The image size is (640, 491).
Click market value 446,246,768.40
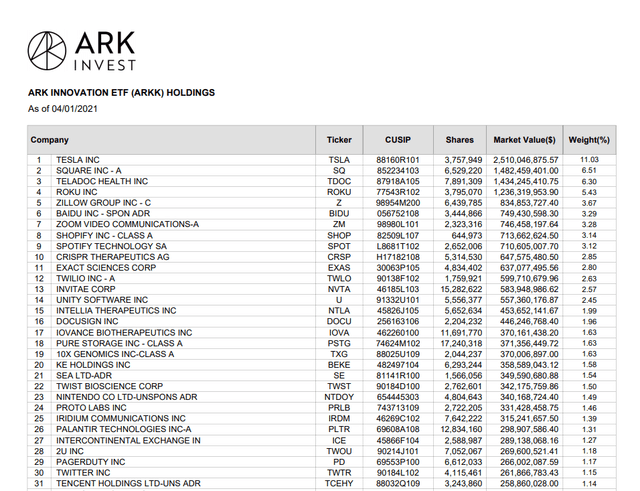coord(529,321)
